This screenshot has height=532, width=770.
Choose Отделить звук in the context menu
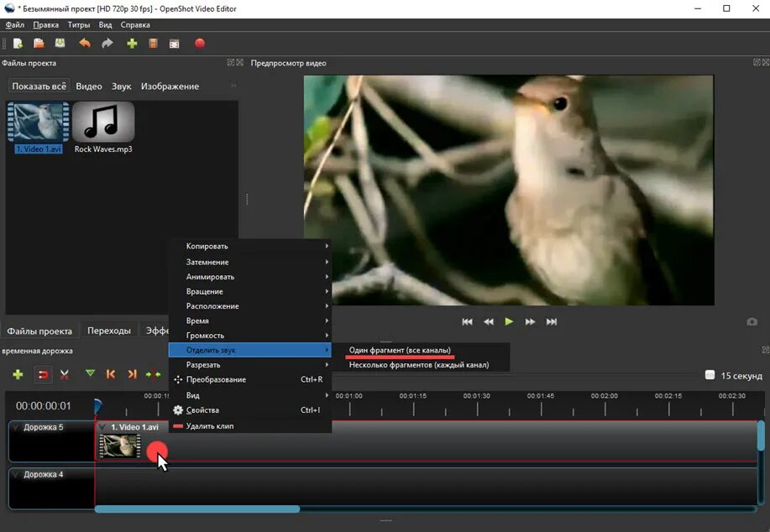[x=250, y=350]
